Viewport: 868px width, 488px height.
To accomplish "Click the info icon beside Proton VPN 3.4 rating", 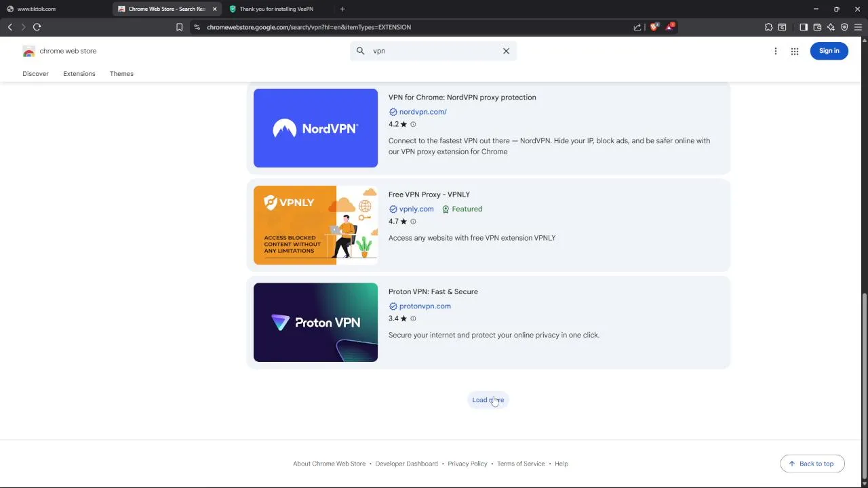I will point(413,319).
